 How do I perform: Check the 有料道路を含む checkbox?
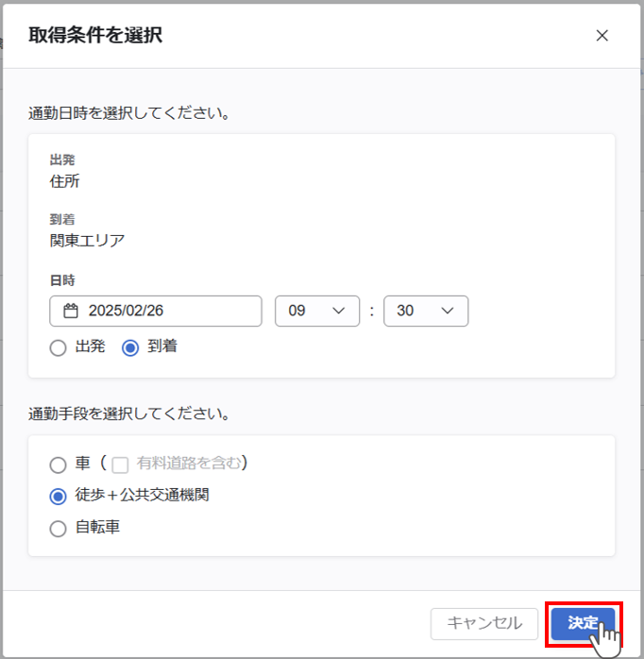[x=120, y=465]
